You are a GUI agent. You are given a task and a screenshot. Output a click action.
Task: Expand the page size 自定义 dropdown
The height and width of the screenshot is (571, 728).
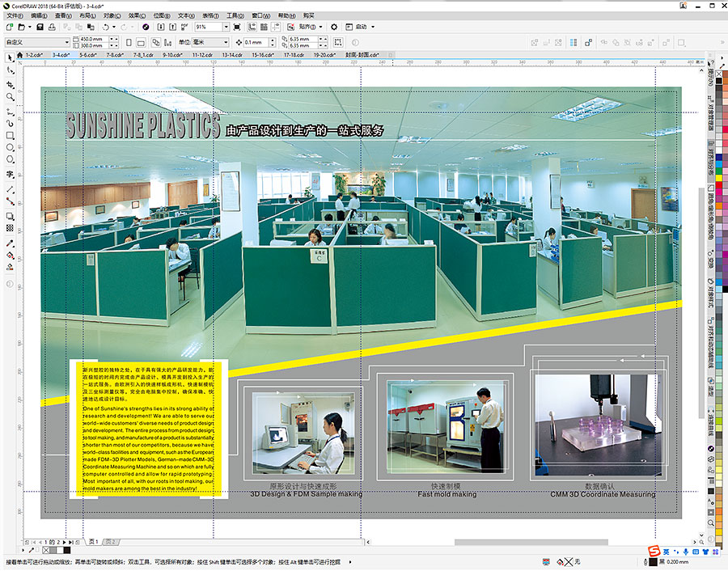tap(66, 42)
